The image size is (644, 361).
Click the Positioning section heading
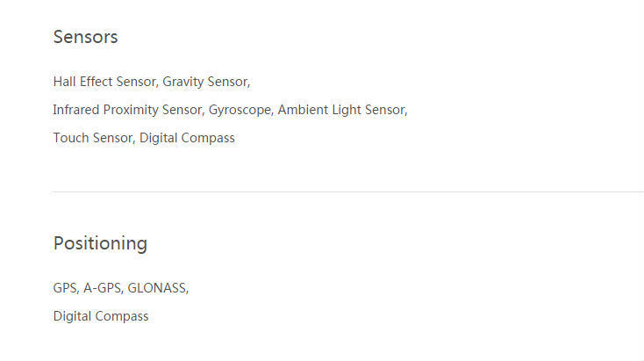(100, 243)
